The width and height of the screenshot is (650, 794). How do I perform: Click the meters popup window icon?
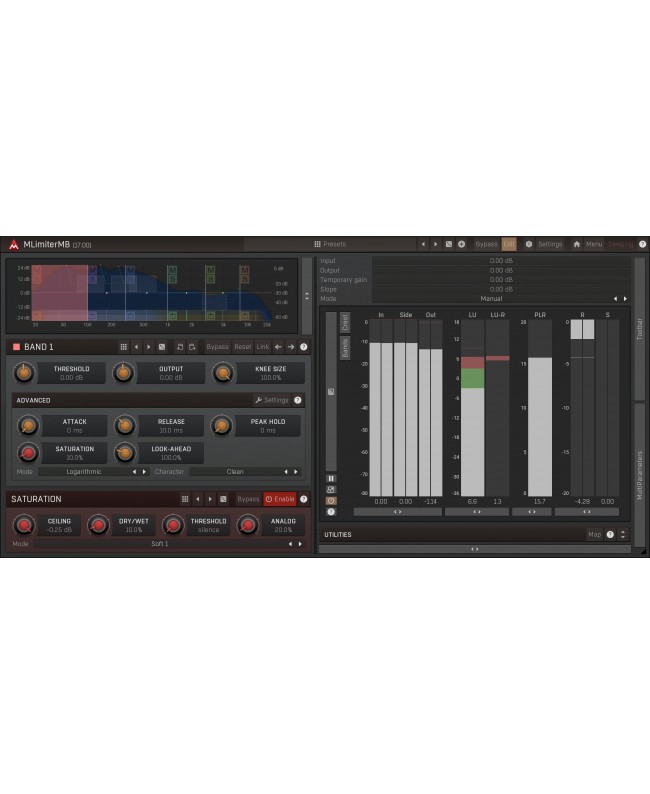331,490
